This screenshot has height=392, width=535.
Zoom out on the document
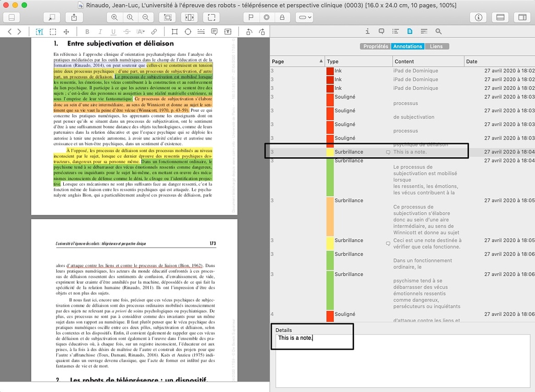pyautogui.click(x=145, y=17)
